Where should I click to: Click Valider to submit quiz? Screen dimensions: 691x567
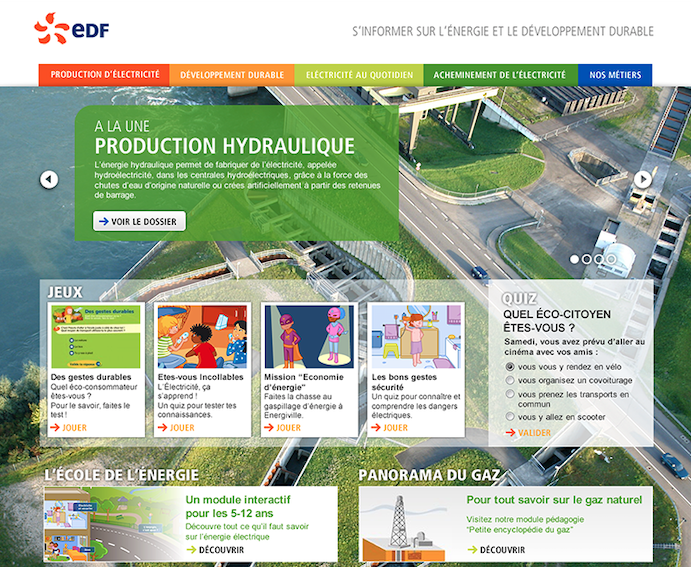coord(528,433)
